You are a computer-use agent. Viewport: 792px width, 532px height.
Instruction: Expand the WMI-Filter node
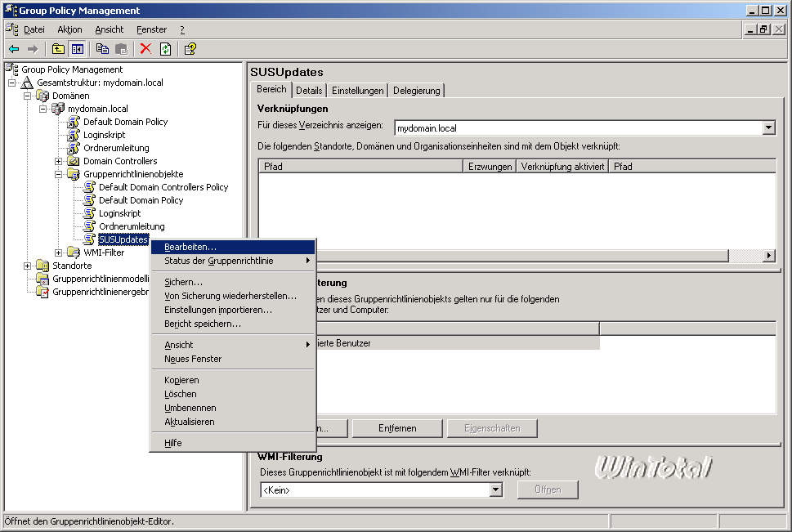coord(59,253)
